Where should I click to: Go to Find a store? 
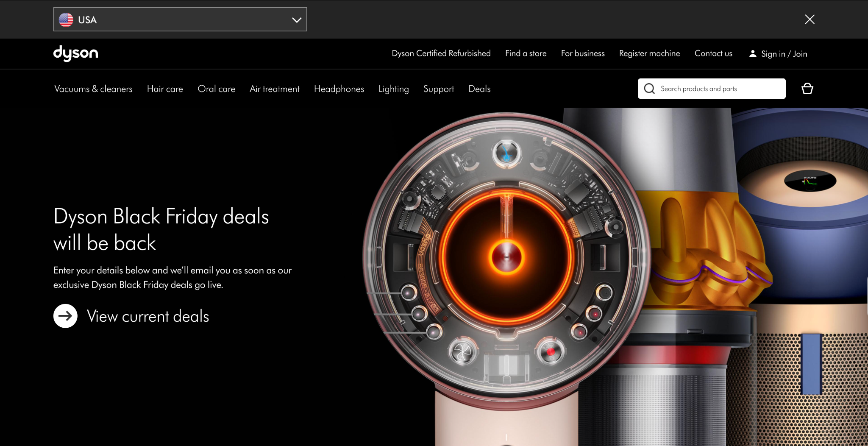click(526, 53)
